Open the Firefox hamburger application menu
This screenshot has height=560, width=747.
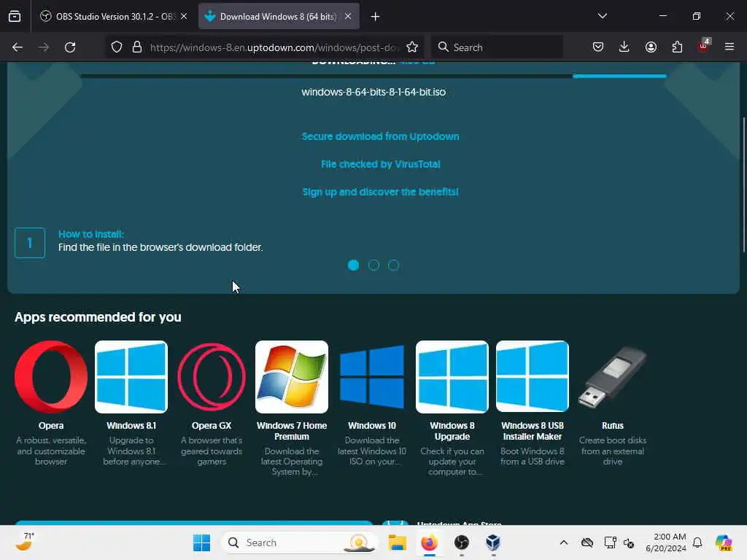(x=729, y=47)
